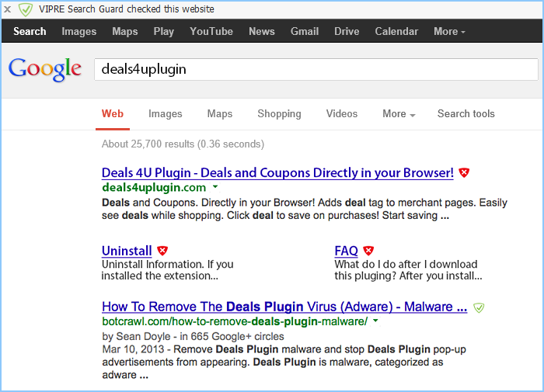
Task: Click the VIPRE Search Guard shield icon
Action: tap(26, 9)
